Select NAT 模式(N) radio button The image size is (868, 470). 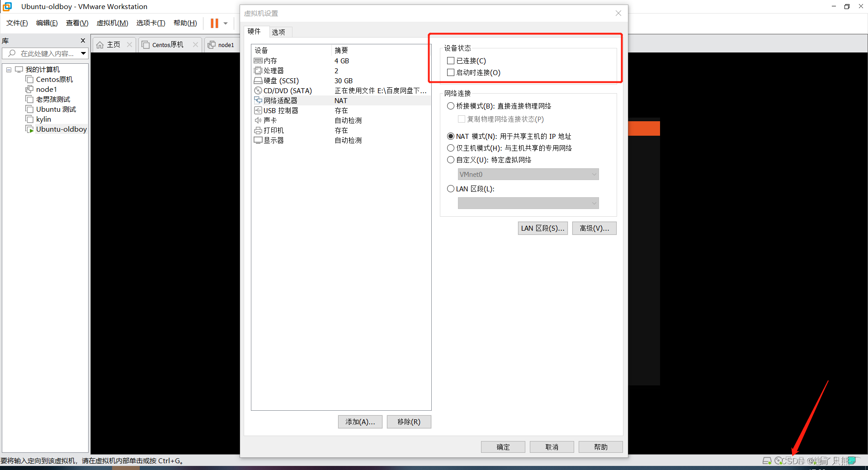[x=450, y=136]
